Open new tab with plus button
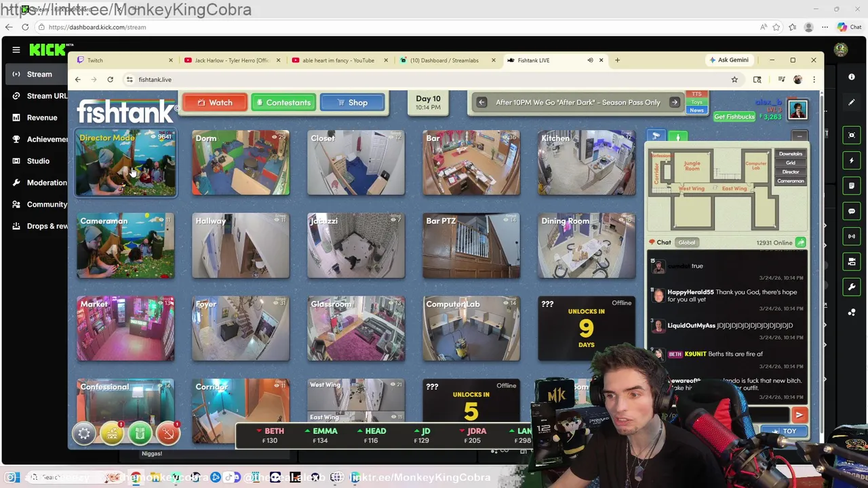Screen dimensions: 868x488 click(617, 60)
